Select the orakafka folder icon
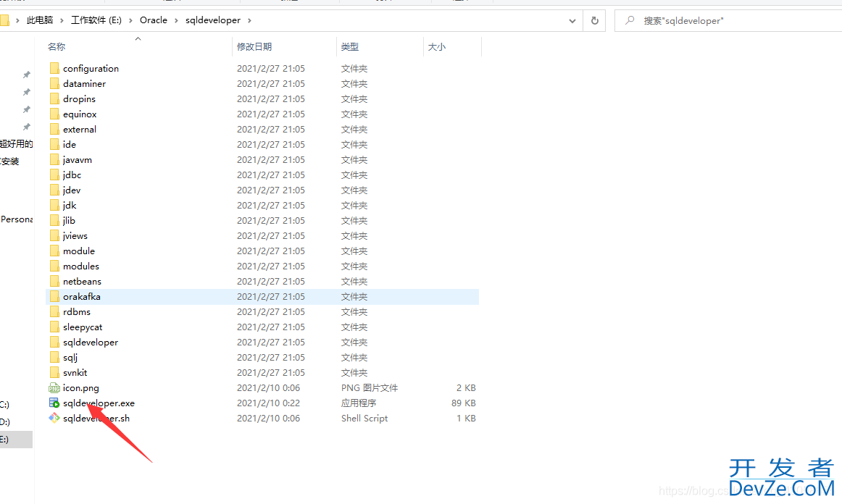842x504 pixels. click(54, 296)
